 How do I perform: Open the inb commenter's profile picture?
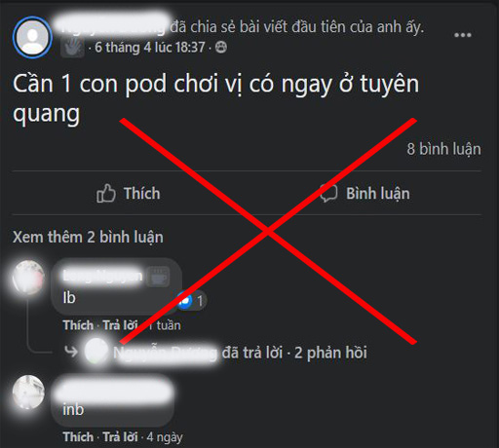point(28,392)
